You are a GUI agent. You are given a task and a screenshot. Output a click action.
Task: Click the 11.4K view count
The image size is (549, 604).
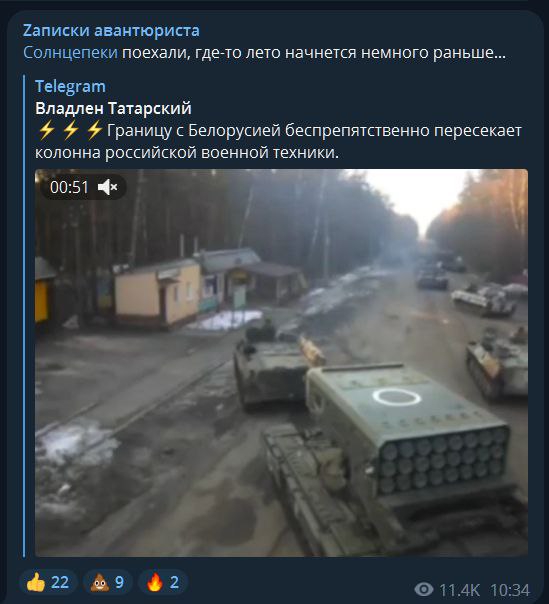(x=459, y=590)
